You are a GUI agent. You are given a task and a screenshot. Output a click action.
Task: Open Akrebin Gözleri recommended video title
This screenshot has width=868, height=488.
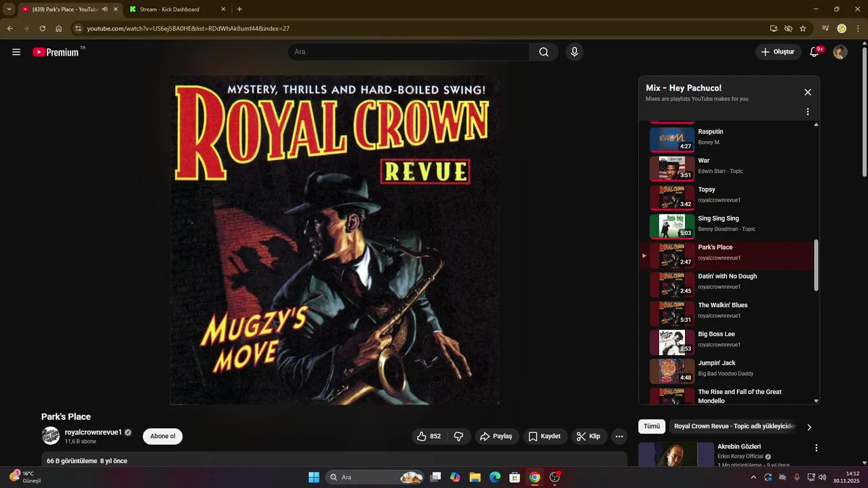[x=739, y=447]
